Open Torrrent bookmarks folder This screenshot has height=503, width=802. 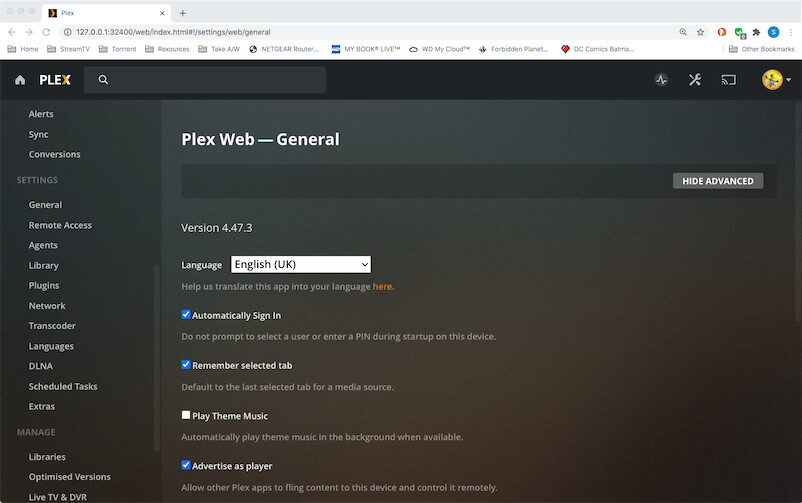(118, 49)
